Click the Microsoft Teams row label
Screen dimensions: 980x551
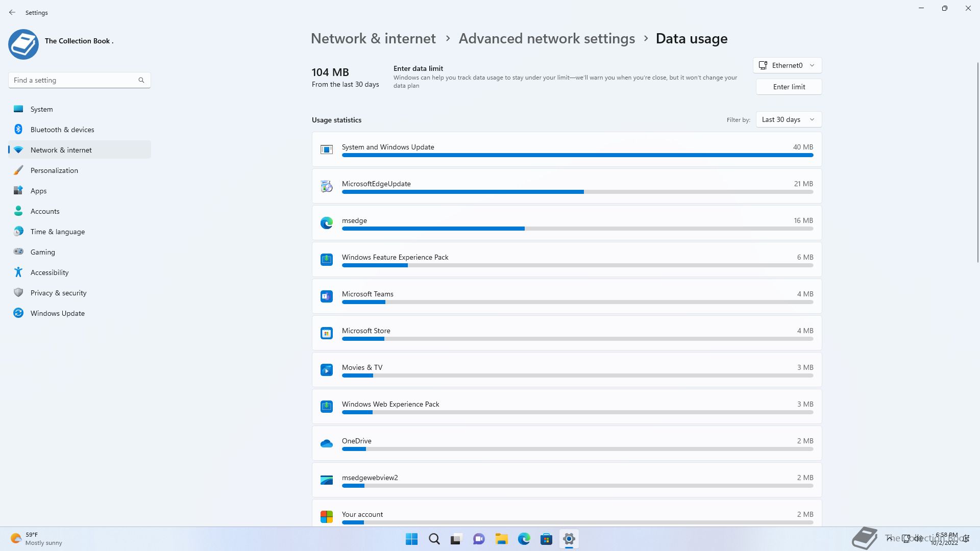[367, 294]
